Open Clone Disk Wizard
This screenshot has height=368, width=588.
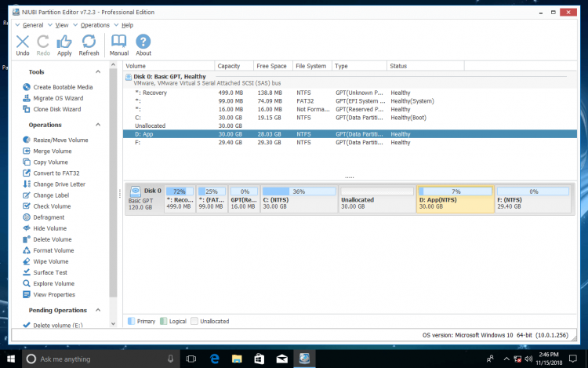coord(52,109)
